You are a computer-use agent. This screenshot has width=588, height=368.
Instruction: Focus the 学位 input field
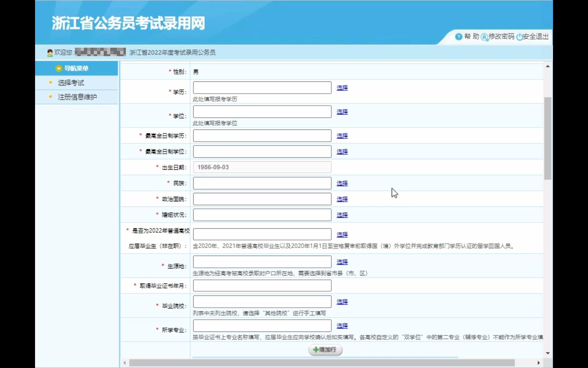click(262, 111)
